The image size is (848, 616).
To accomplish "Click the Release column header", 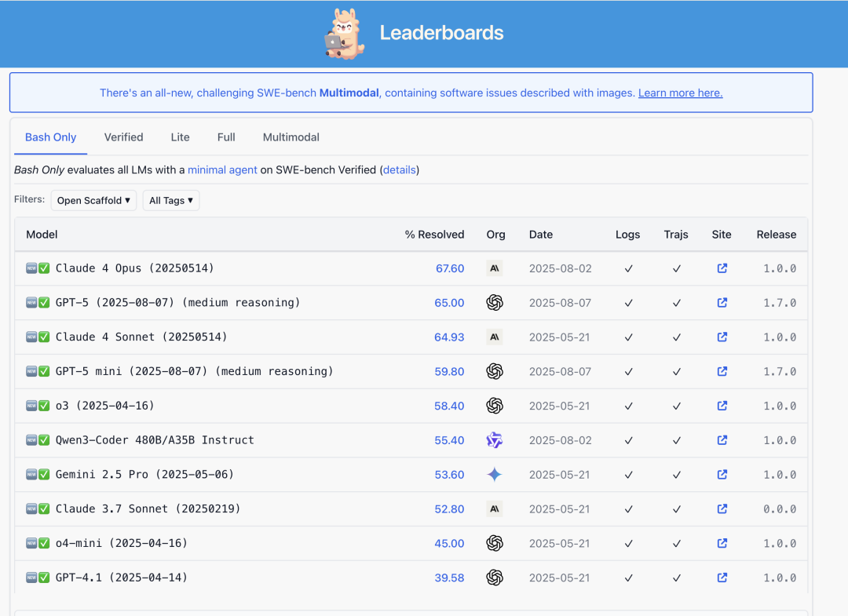I will (776, 235).
